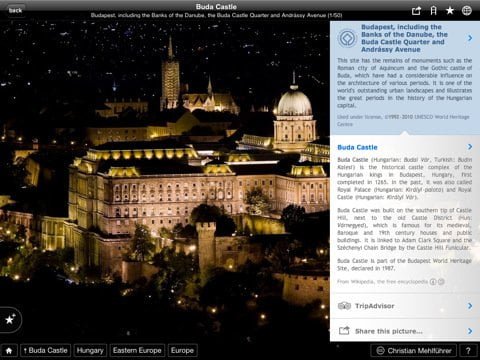The height and width of the screenshot is (360, 480).
Task: Open the Christian Mehlführer photographer credit
Action: coord(414,351)
